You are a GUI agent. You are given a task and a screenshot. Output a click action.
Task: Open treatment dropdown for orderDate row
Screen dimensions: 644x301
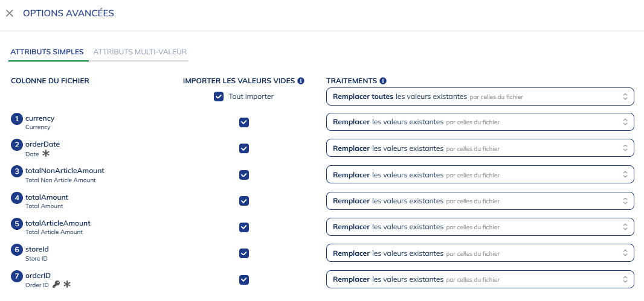point(480,148)
